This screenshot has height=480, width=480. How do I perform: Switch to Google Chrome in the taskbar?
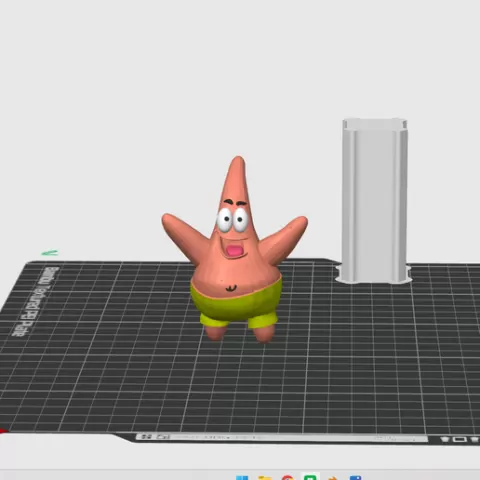287,477
